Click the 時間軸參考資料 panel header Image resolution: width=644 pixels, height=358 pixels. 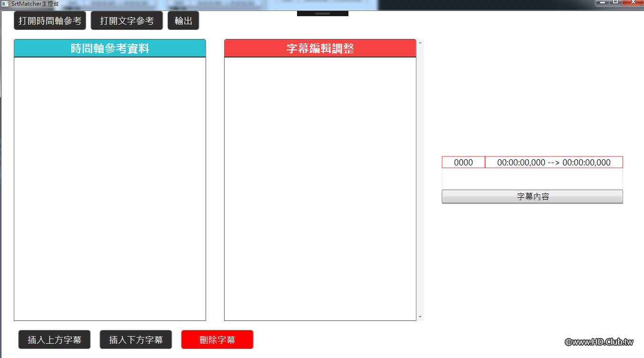coord(110,48)
